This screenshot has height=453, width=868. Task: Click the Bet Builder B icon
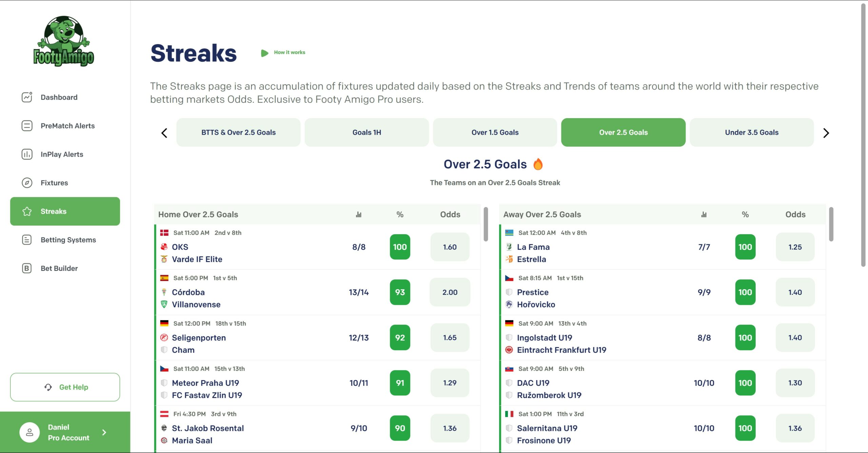(x=27, y=268)
